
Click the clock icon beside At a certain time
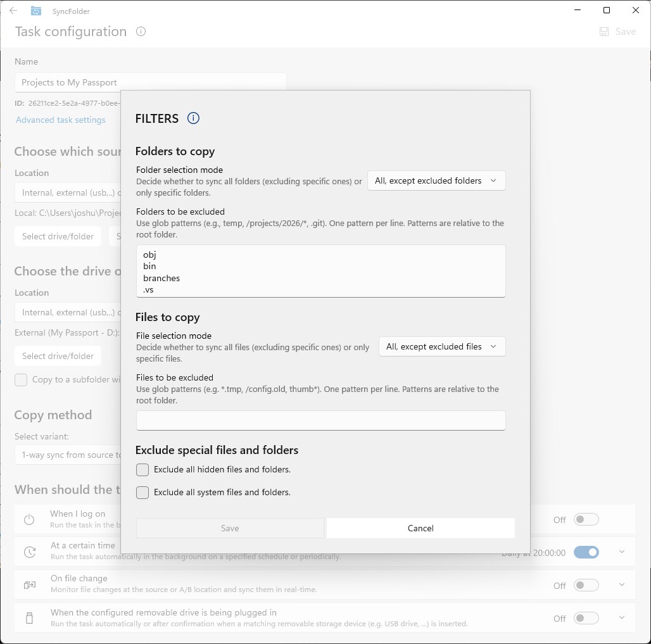[x=30, y=552]
